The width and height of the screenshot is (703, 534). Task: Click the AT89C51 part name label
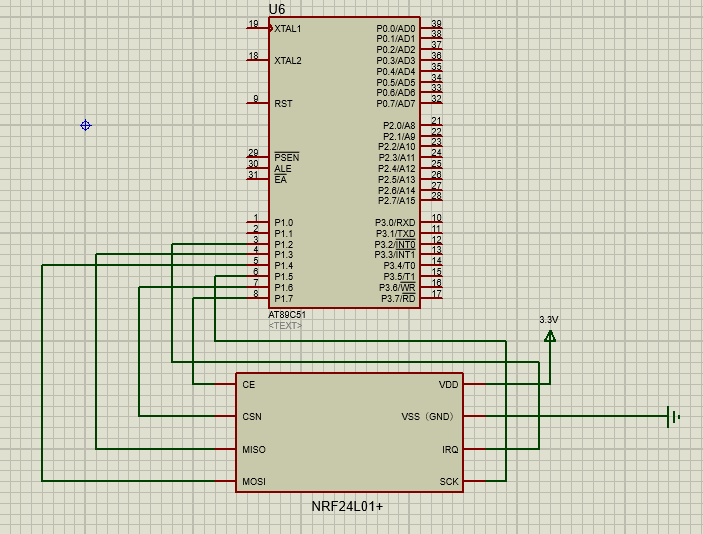290,314
